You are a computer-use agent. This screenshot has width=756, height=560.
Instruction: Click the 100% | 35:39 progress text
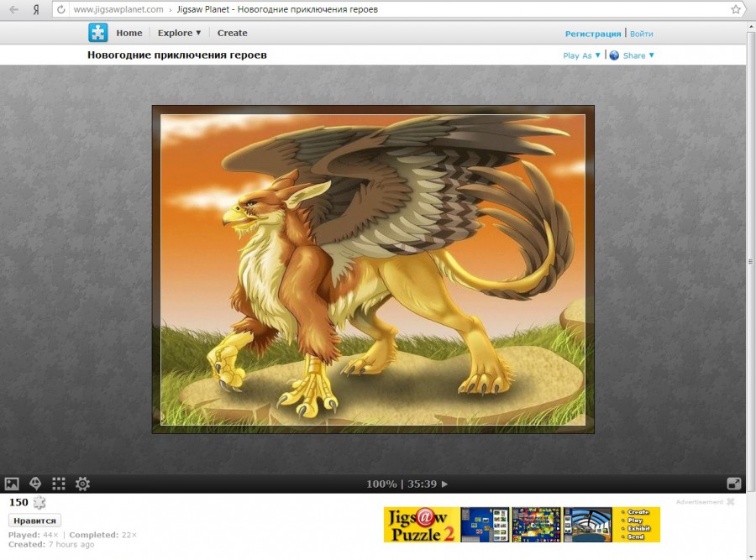(x=402, y=484)
